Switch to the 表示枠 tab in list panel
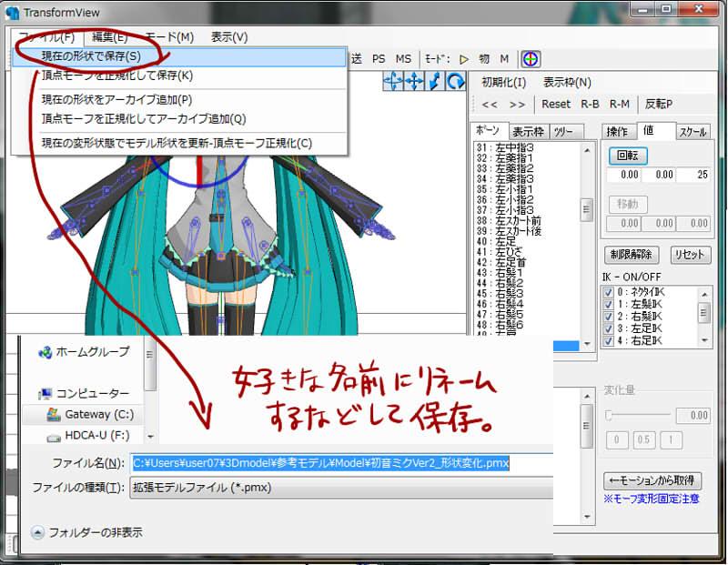The image size is (728, 565). (529, 132)
